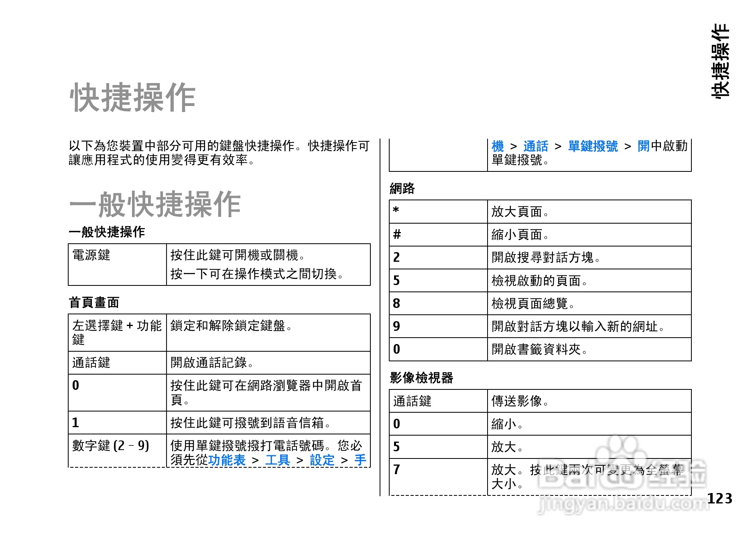Click the 8 key cell in 網路 table

pyautogui.click(x=438, y=303)
